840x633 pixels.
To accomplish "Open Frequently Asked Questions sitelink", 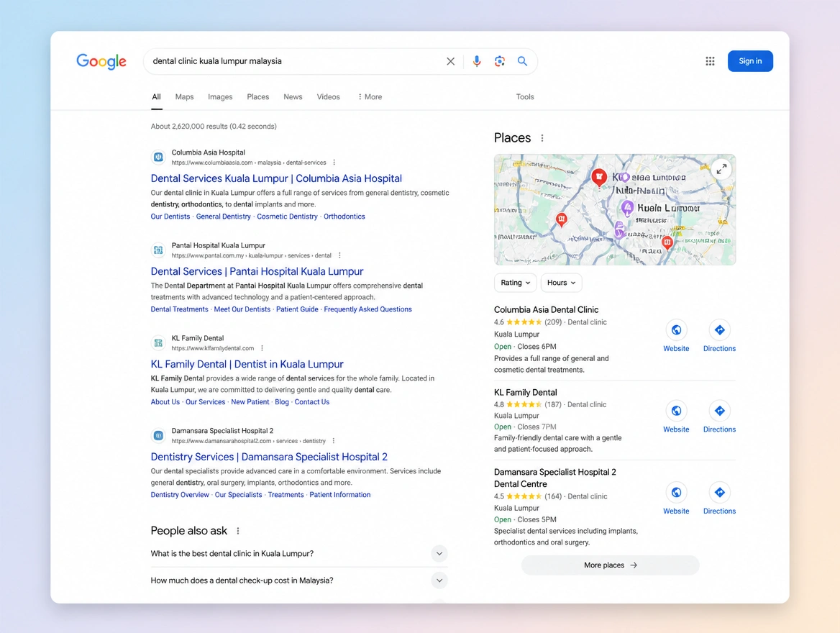I will [368, 309].
